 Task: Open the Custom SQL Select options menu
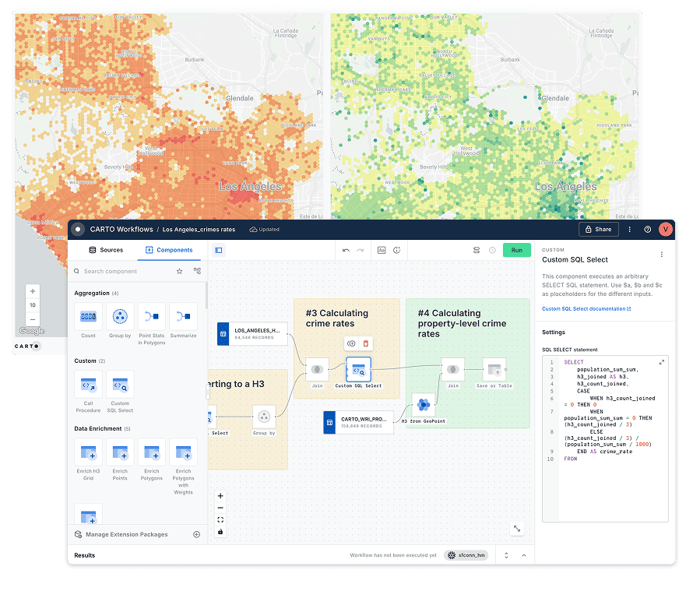[661, 254]
